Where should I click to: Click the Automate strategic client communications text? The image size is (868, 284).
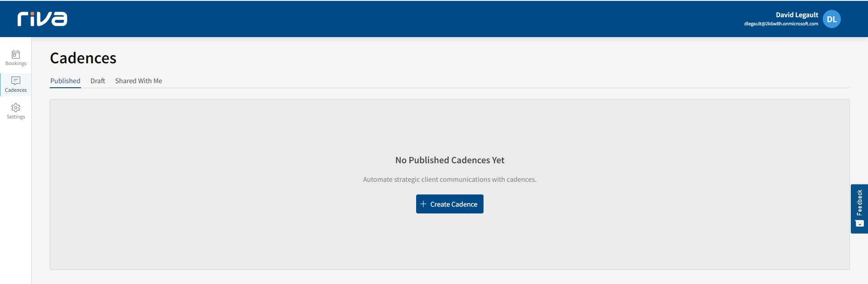tap(450, 180)
